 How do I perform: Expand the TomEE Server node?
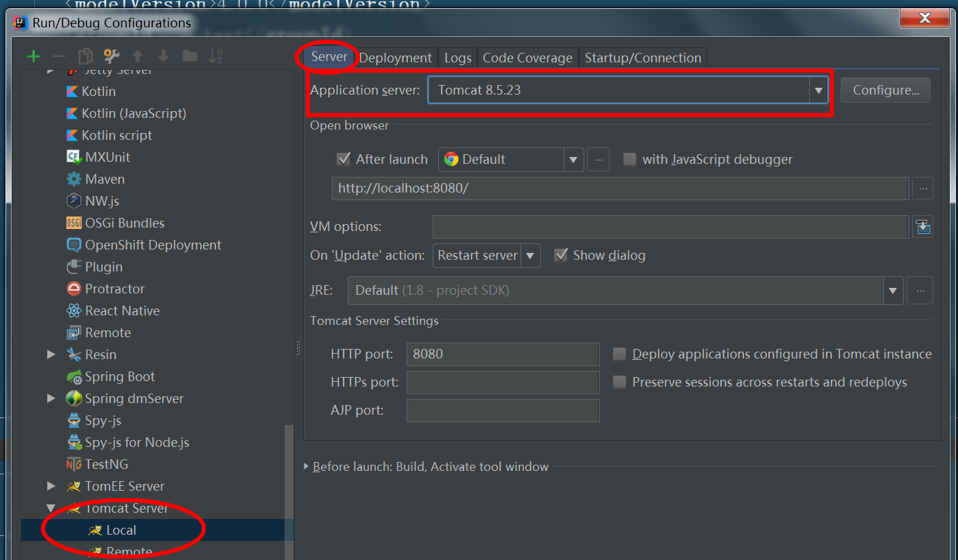click(x=51, y=486)
